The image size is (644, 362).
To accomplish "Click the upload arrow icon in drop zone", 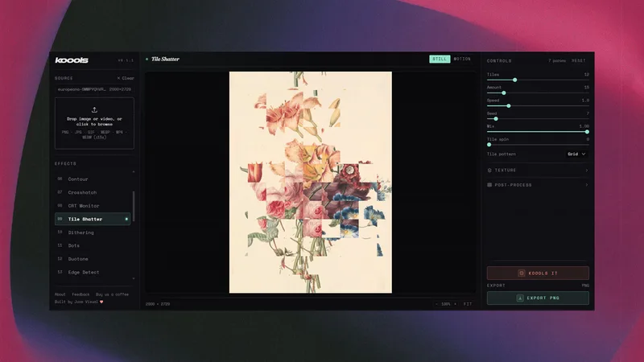I will [x=94, y=110].
